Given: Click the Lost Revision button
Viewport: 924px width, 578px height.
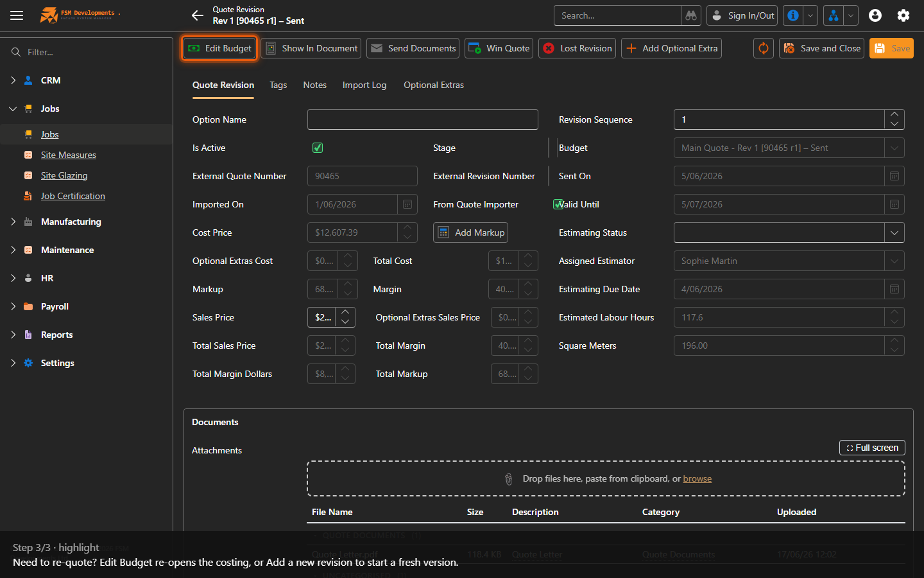Looking at the screenshot, I should (x=577, y=48).
